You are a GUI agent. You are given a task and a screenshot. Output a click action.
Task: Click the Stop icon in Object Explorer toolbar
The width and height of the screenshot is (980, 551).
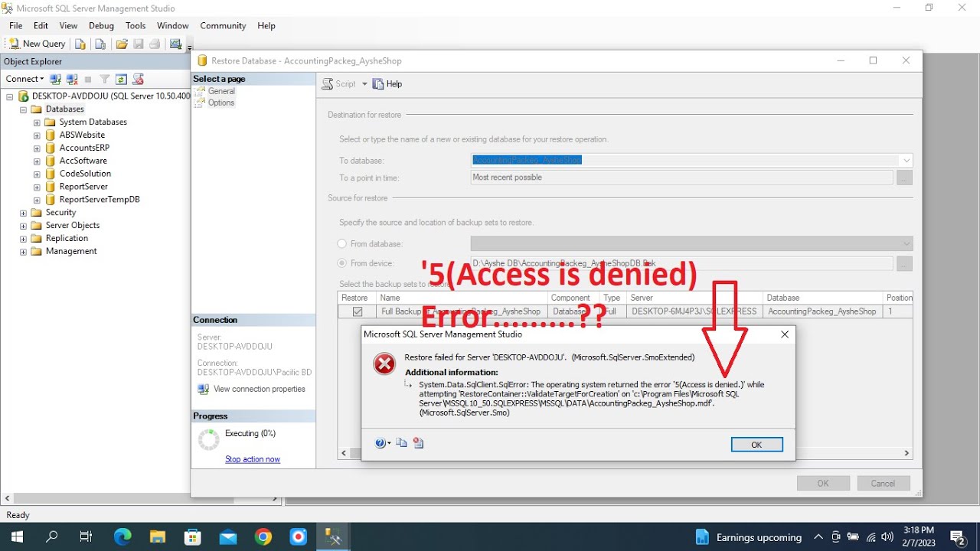coord(88,79)
